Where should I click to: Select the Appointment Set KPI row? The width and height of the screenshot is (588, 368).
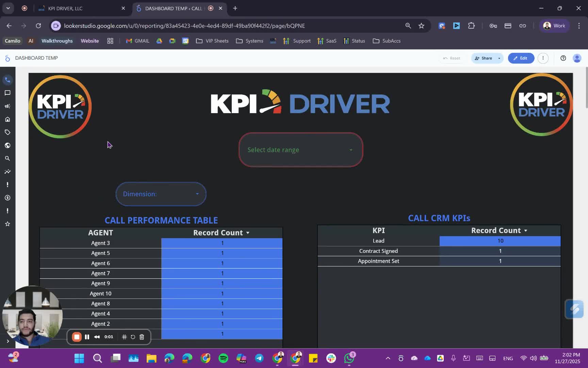click(x=439, y=261)
